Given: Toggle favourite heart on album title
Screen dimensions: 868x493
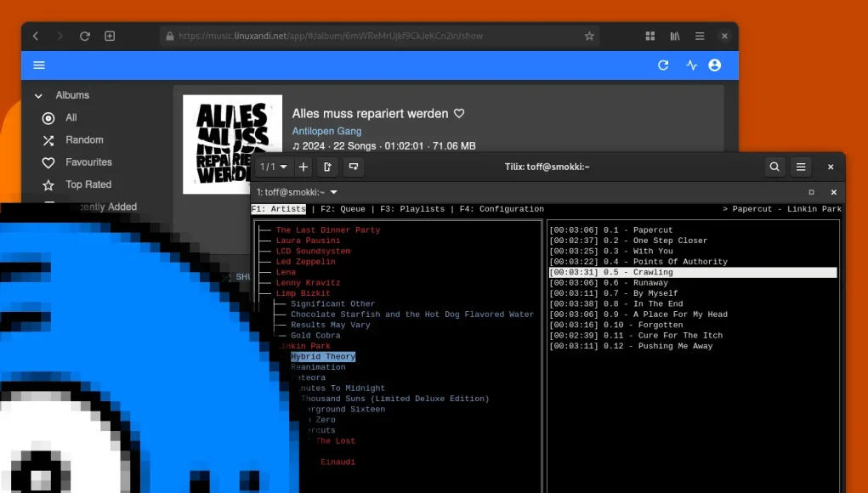Looking at the screenshot, I should [x=459, y=114].
